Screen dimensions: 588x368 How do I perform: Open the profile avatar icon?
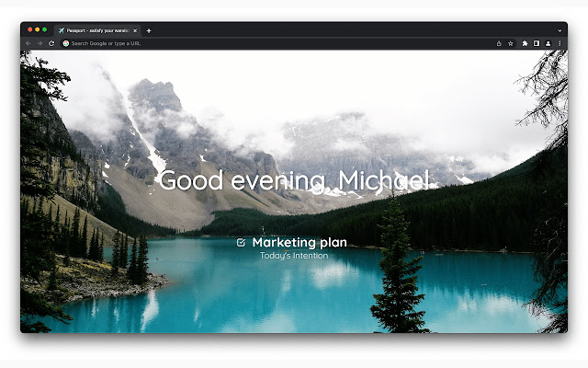(x=548, y=43)
